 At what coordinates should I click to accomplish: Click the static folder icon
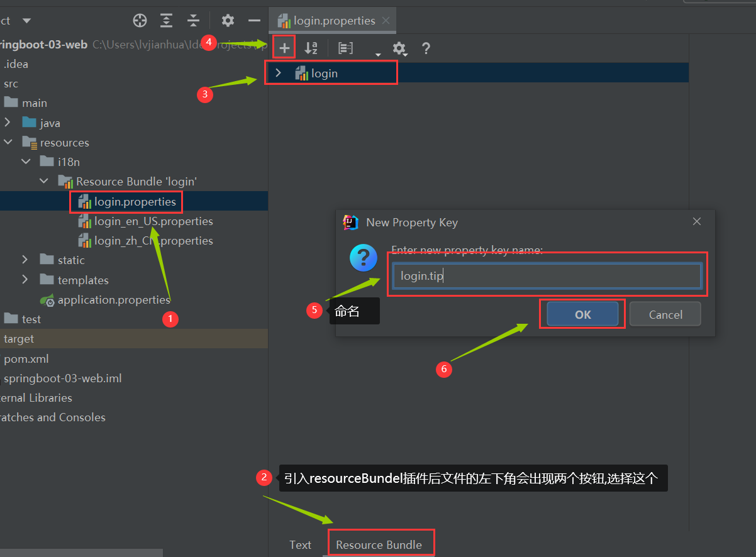click(47, 260)
